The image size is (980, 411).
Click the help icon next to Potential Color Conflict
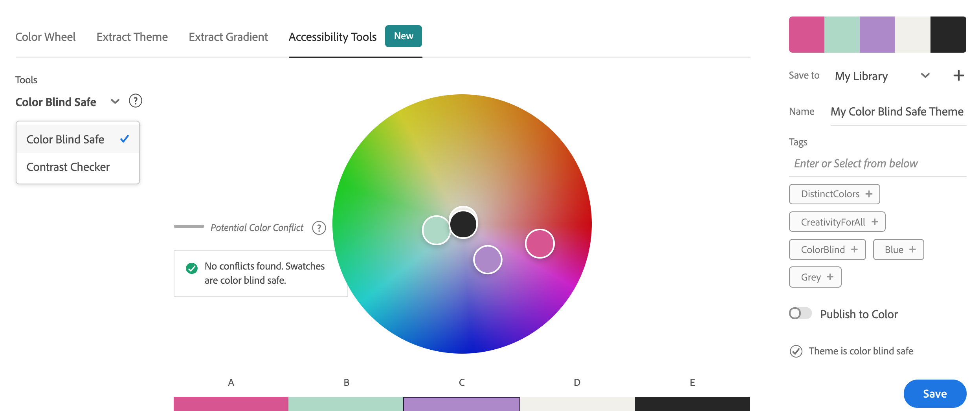coord(319,228)
